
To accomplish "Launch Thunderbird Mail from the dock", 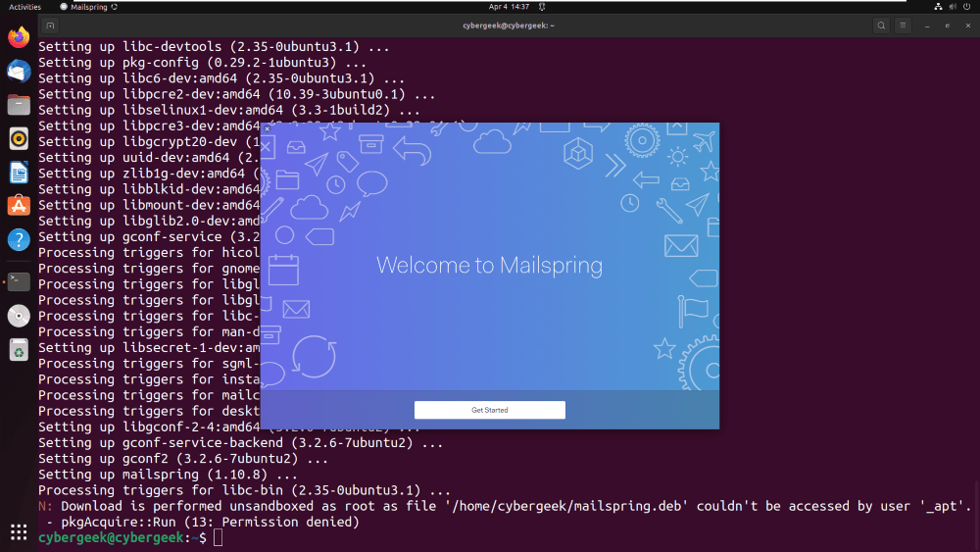I will [19, 72].
